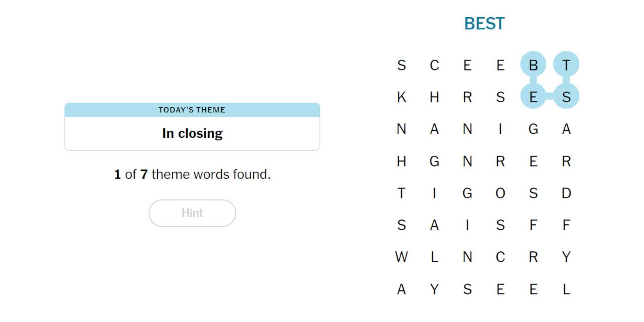This screenshot has height=322, width=644.
Task: Click the F left of the other F
Action: 533,225
